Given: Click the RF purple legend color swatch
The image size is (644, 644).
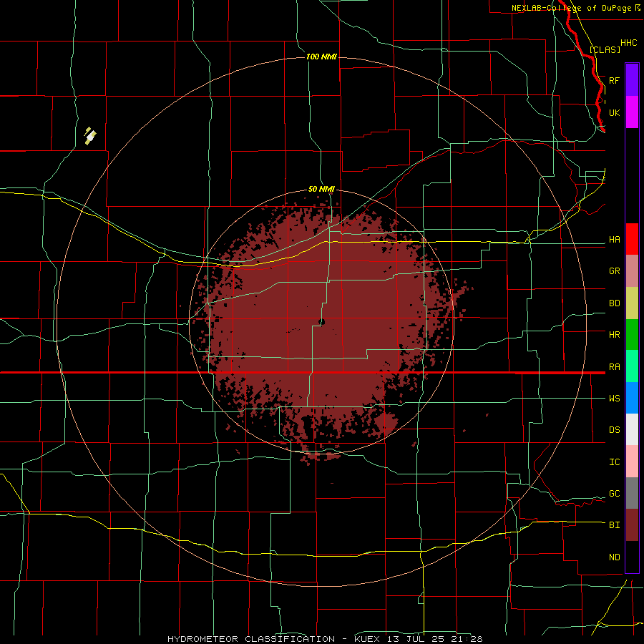Looking at the screenshot, I should 632,80.
